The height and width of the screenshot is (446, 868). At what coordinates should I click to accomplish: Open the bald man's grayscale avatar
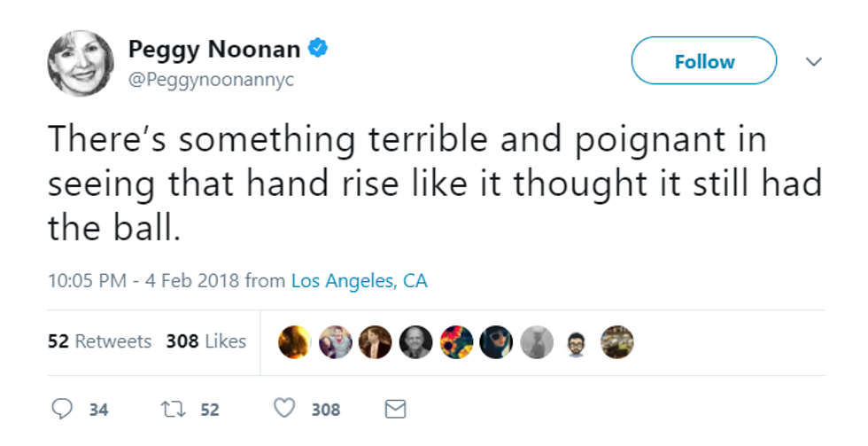[x=415, y=342]
